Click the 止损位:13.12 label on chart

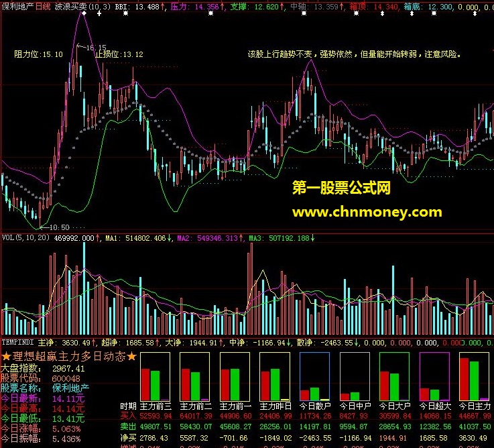(x=119, y=54)
